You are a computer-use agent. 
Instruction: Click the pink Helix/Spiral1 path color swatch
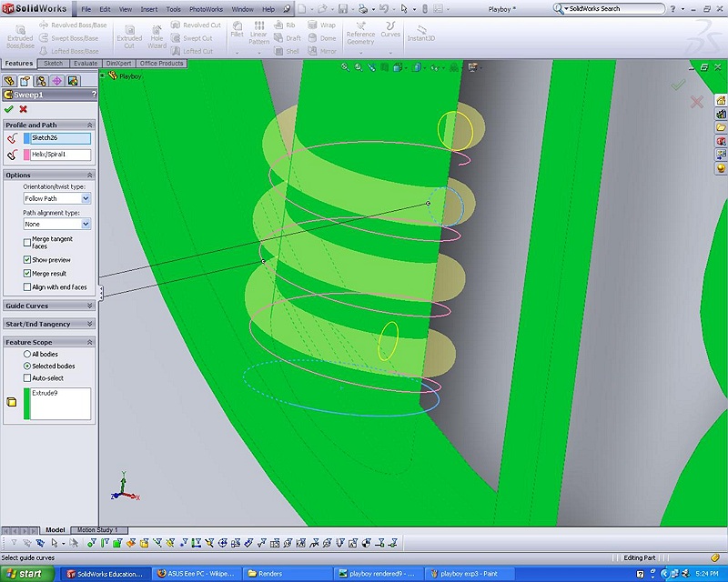click(x=26, y=155)
